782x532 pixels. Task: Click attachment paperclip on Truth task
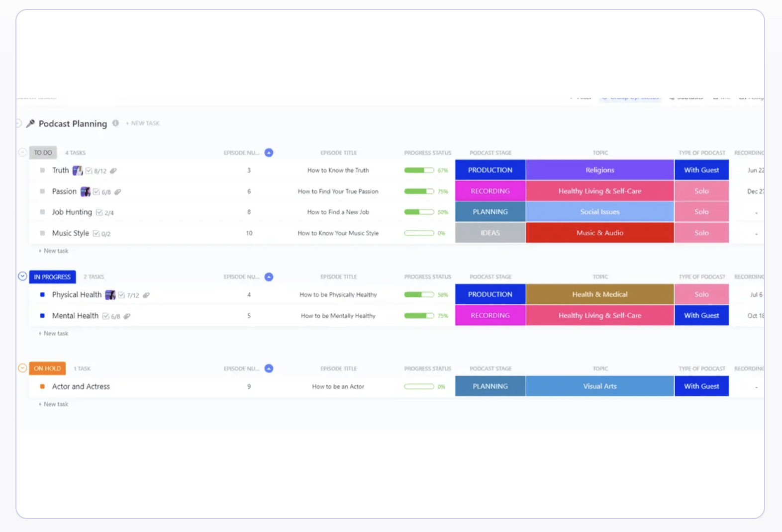(113, 171)
